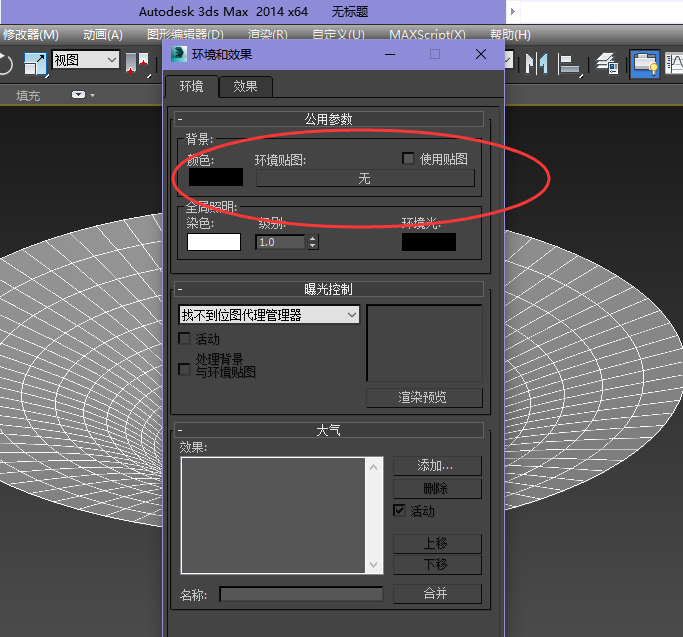Click the 环境光 black ambient swatch

coord(429,242)
